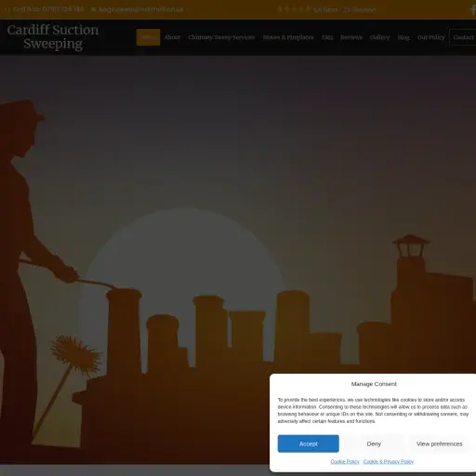This screenshot has height=476, width=476.
Task: Open the Cookie & Privacy Policy link
Action: [389, 462]
